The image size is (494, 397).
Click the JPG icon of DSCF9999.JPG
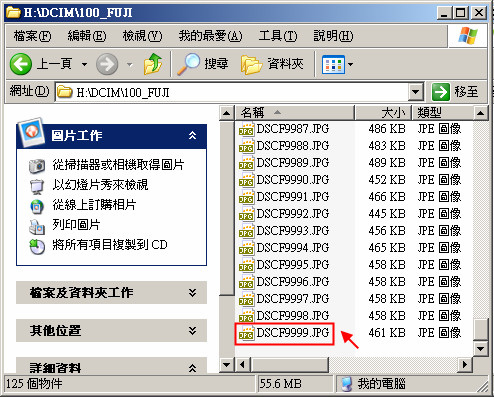pos(246,333)
